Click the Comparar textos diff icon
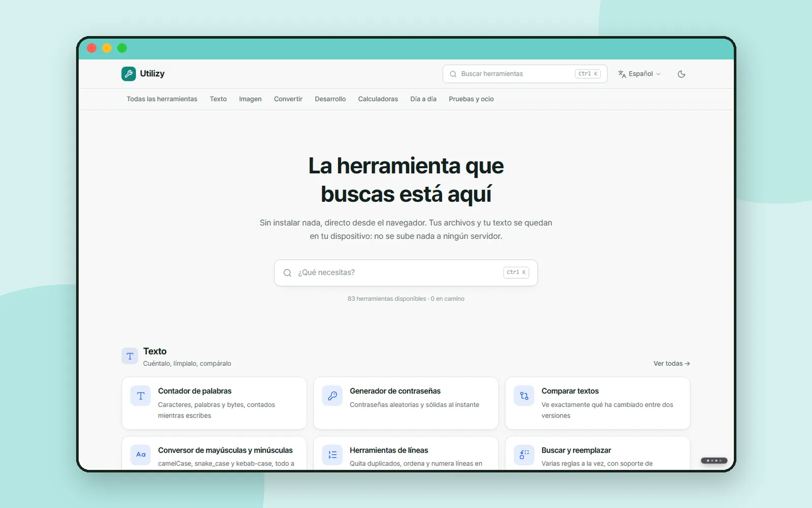Screen dimensions: 812x508 (524, 396)
